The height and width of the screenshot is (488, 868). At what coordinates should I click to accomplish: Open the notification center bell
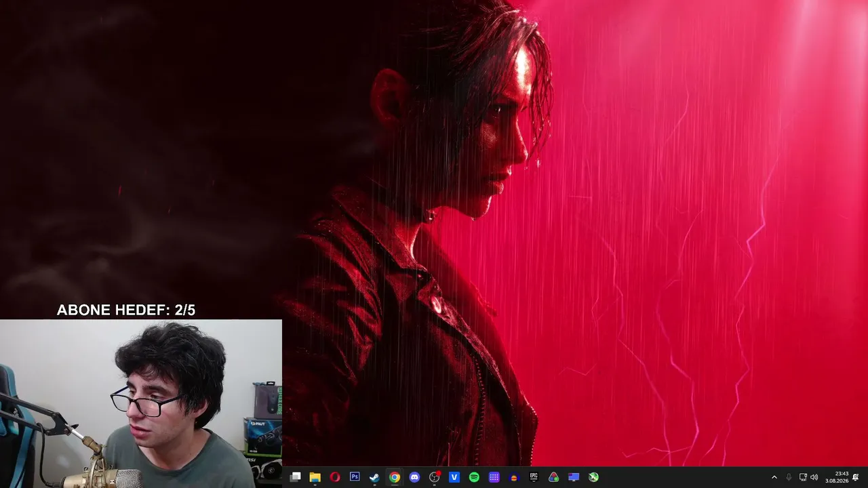(x=856, y=477)
